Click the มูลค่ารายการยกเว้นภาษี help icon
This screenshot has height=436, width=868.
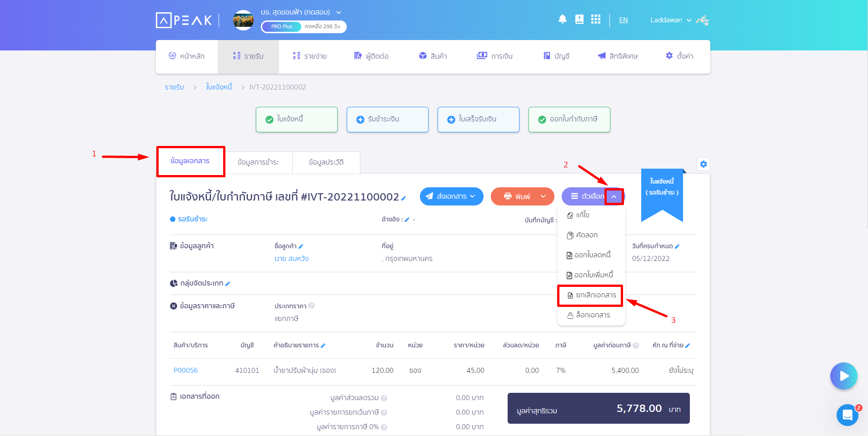coord(384,413)
